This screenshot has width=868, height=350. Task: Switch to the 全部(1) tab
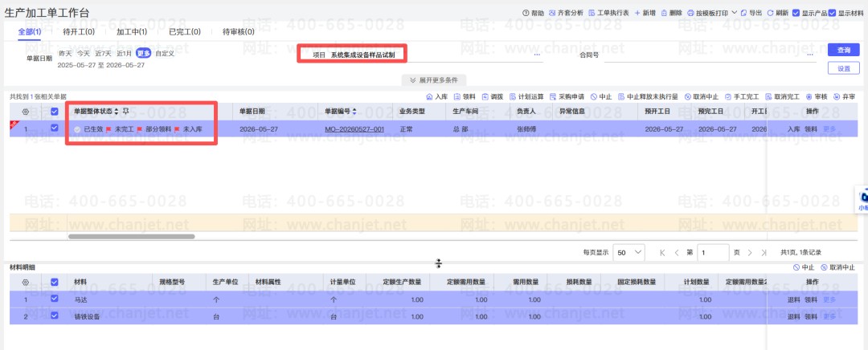click(30, 31)
